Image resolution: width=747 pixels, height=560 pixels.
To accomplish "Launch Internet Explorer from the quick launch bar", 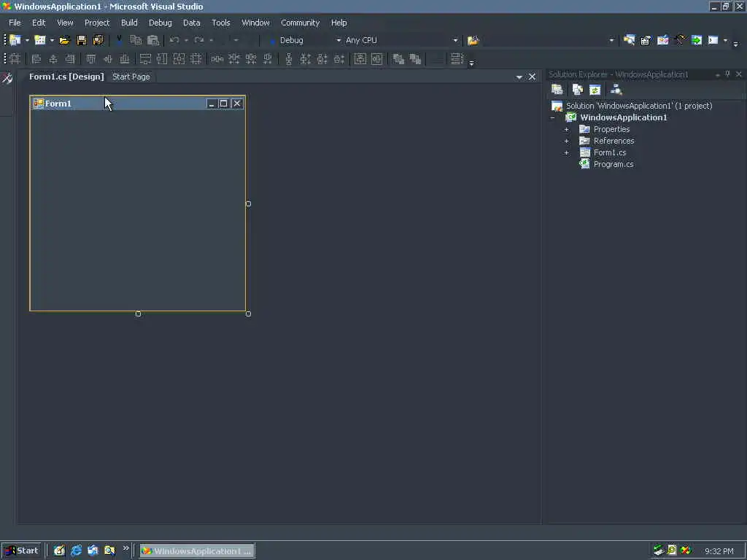I will (76, 551).
